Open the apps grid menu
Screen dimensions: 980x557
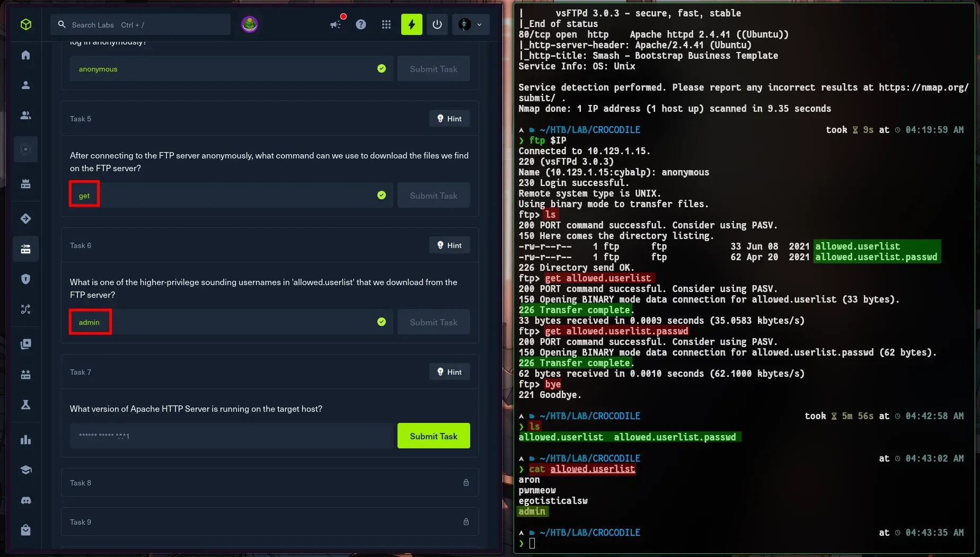point(386,24)
